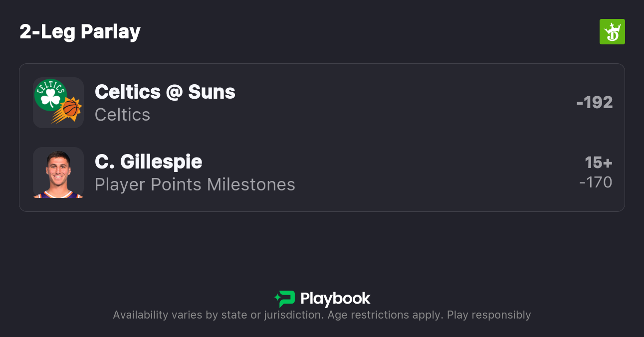
Task: Open the "C. Gillespie" player name
Action: [148, 162]
